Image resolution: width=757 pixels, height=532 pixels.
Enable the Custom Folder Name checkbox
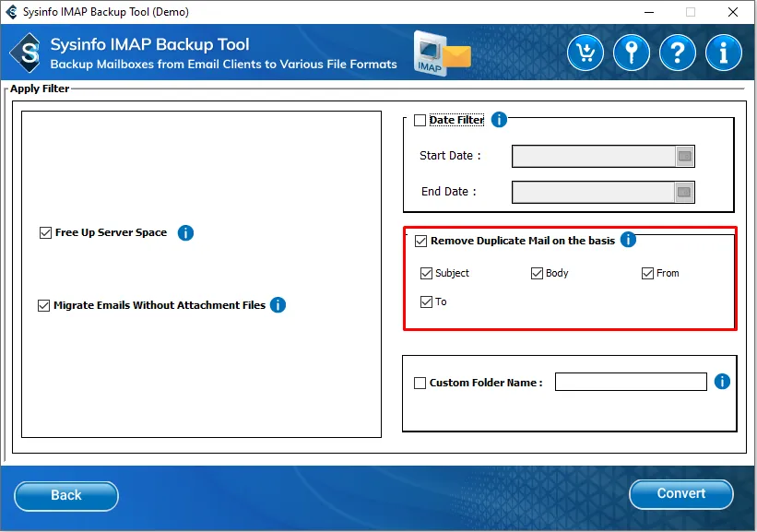click(420, 383)
